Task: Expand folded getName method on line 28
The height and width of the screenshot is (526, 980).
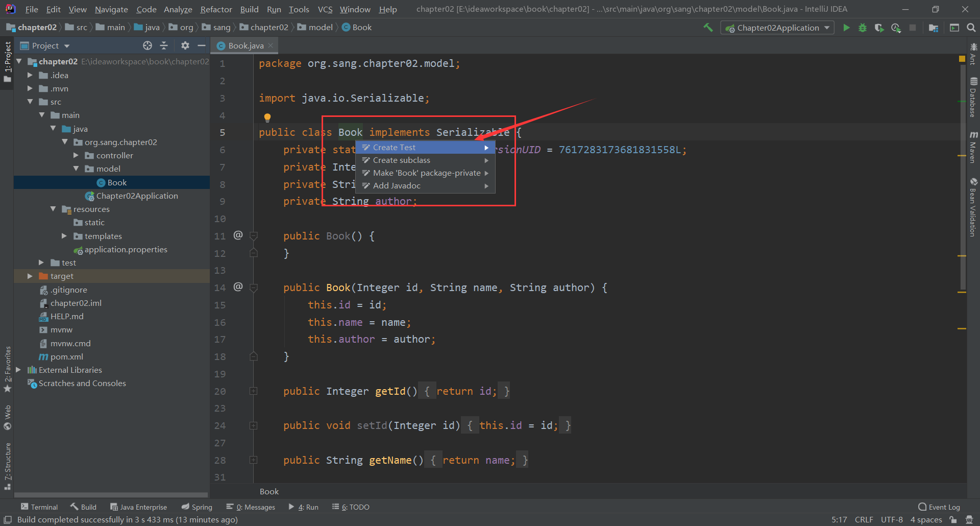Action: click(253, 460)
